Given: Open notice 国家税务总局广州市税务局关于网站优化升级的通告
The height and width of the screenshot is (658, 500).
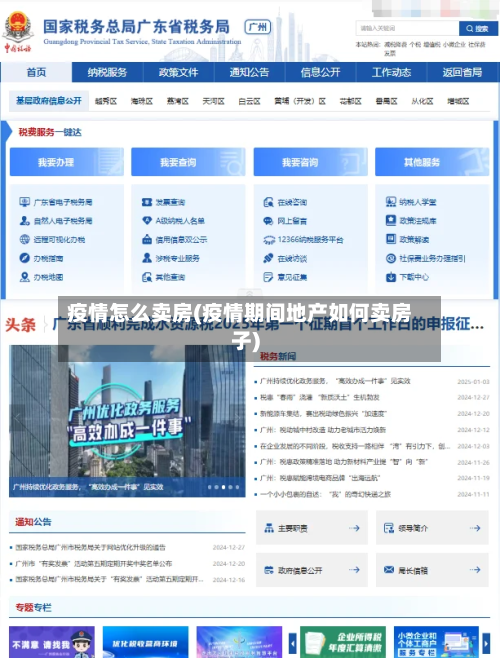Looking at the screenshot, I should (x=90, y=547).
